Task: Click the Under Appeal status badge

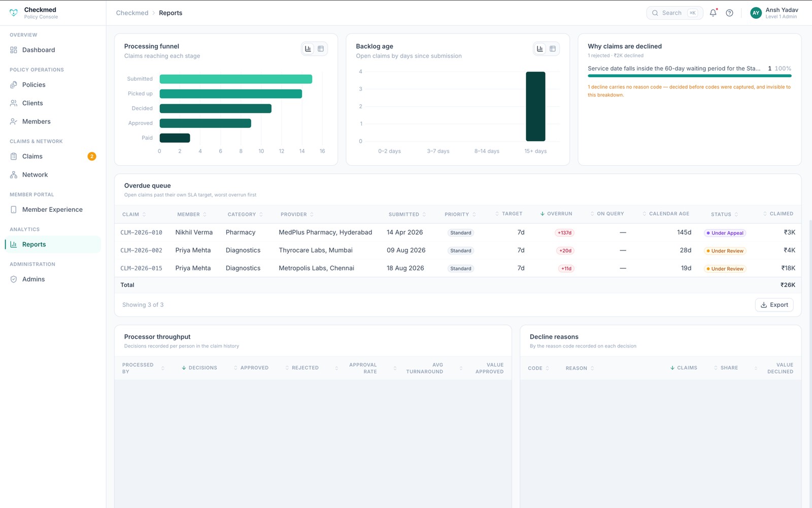Action: click(725, 233)
